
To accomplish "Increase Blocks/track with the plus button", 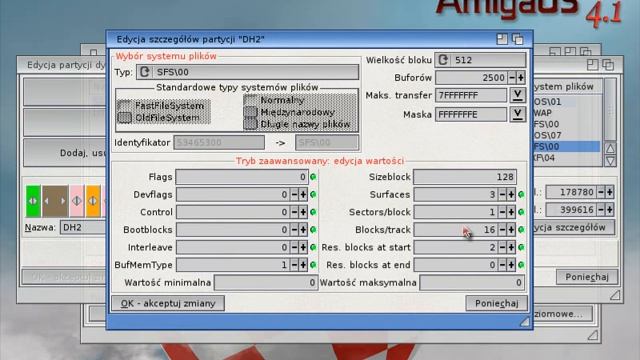I will coord(511,229).
